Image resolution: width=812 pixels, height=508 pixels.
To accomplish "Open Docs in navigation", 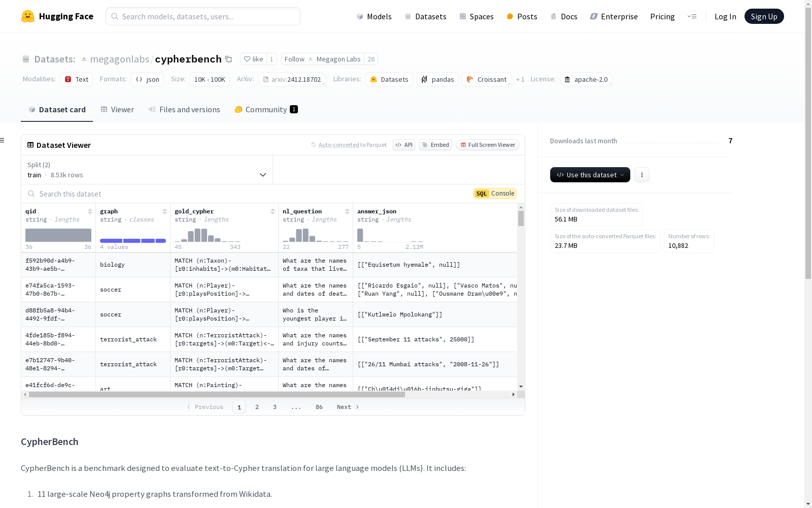I will tap(564, 16).
